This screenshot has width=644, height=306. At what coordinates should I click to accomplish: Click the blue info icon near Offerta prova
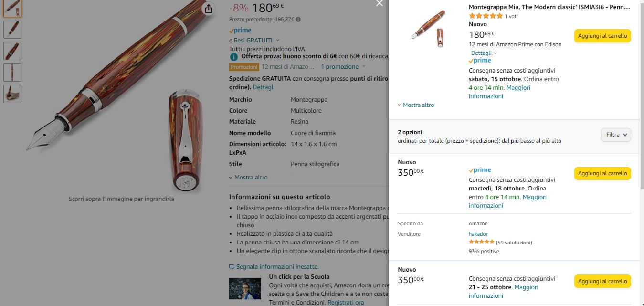(234, 56)
